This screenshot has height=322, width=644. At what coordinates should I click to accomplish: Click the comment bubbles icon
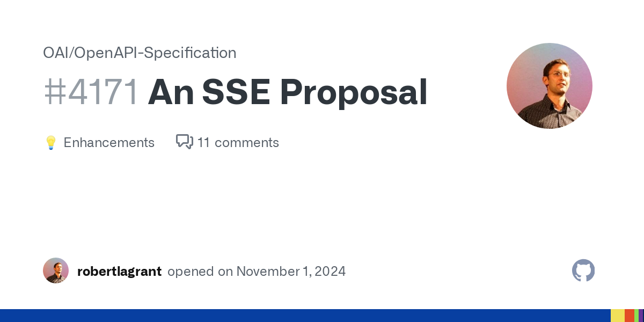[185, 142]
